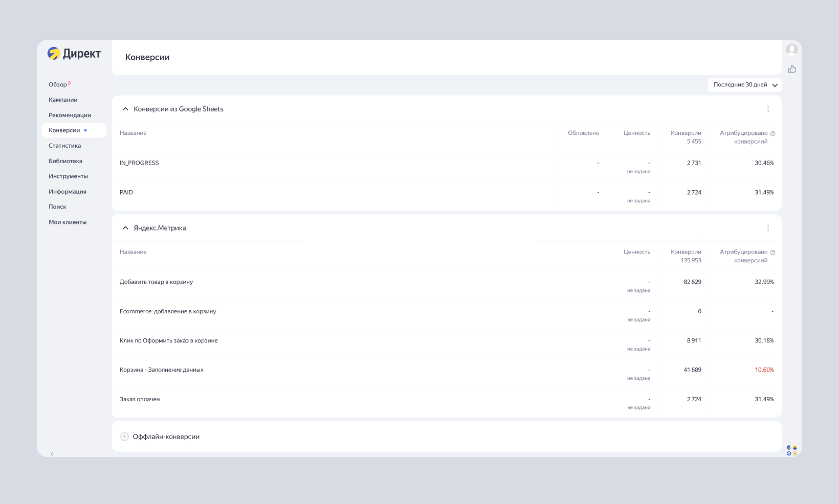This screenshot has height=504, width=839.
Task: Open Google Sheets conversions three-dot menu
Action: click(768, 109)
